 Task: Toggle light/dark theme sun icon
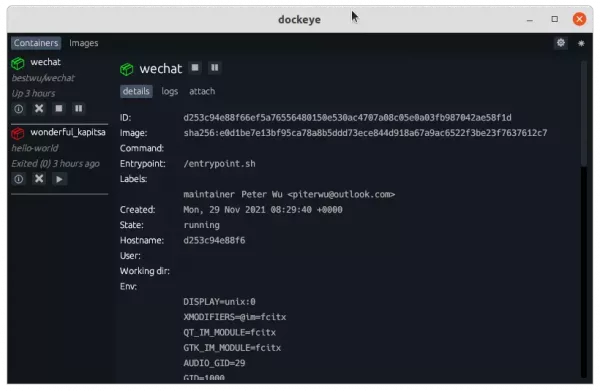tap(581, 44)
